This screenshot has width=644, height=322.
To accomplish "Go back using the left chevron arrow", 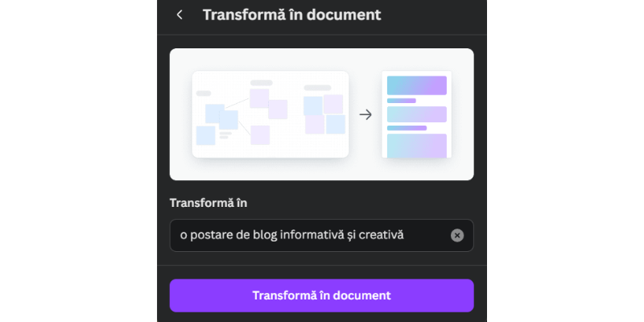I will (x=180, y=14).
